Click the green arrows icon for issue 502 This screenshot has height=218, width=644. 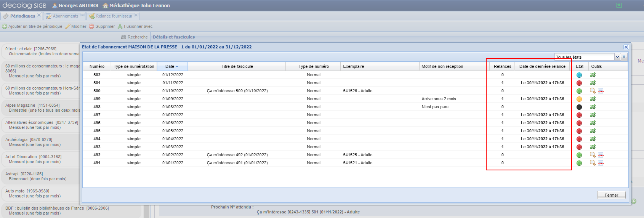click(x=593, y=75)
